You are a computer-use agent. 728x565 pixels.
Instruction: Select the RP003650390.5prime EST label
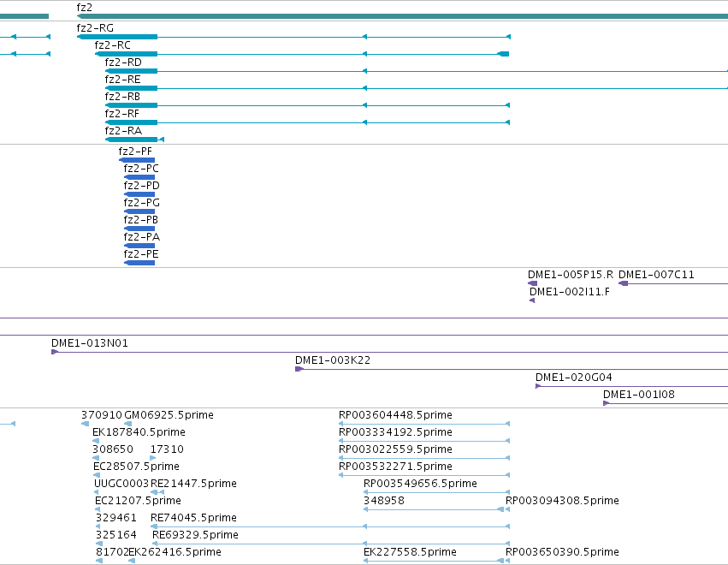(x=562, y=552)
